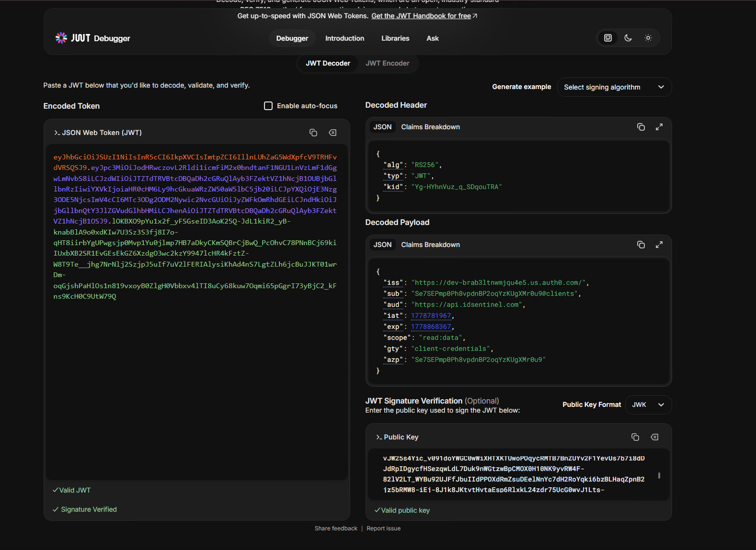Expand the Decoded Payload panel fullscreen
Viewport: 756px width, 550px height.
coord(659,245)
